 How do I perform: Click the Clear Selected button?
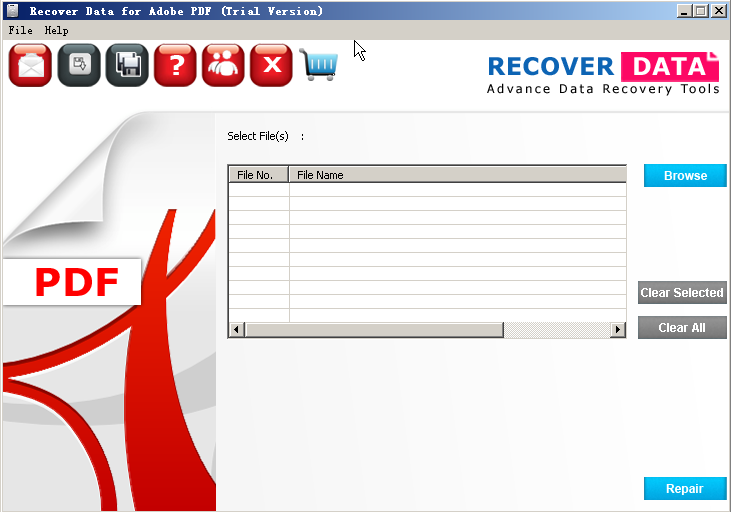[x=682, y=292]
